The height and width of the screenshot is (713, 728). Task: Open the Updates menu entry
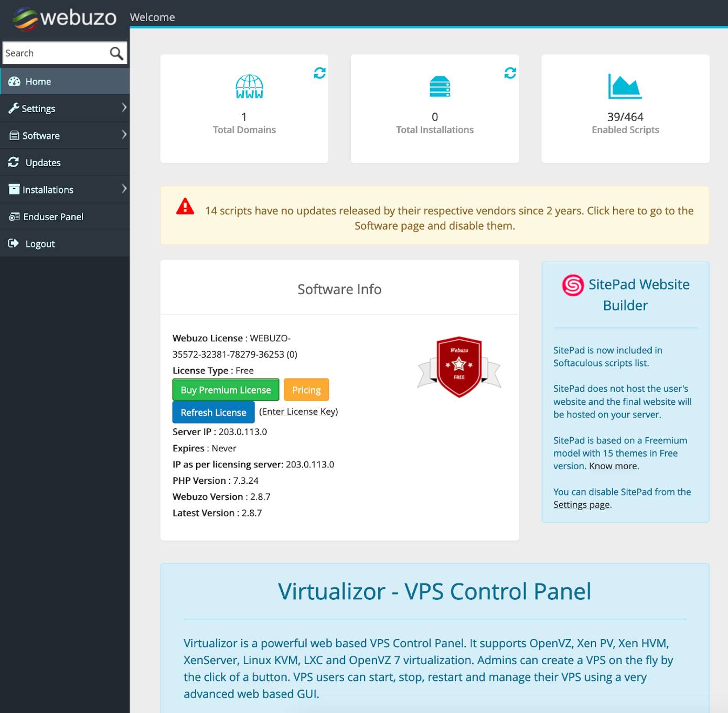[42, 163]
